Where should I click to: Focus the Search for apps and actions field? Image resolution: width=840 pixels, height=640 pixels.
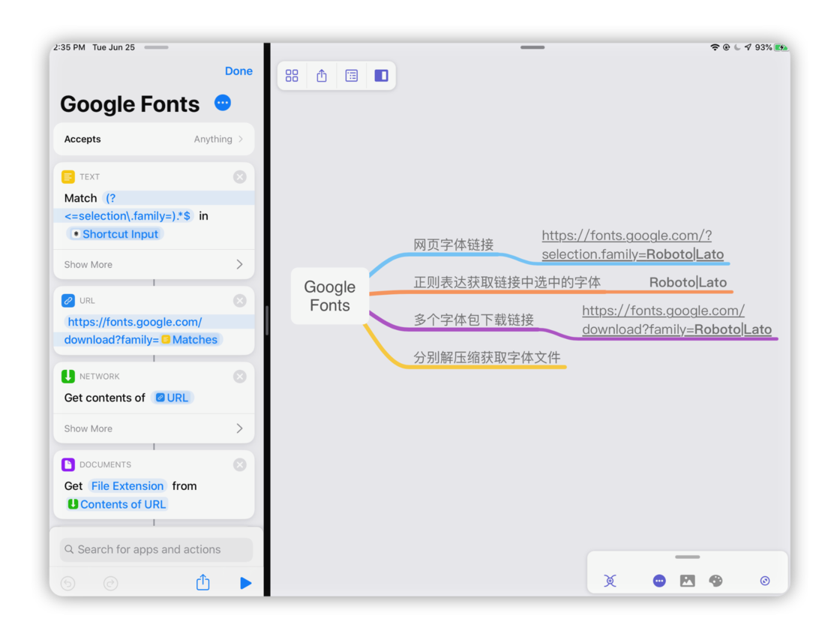[x=156, y=549]
